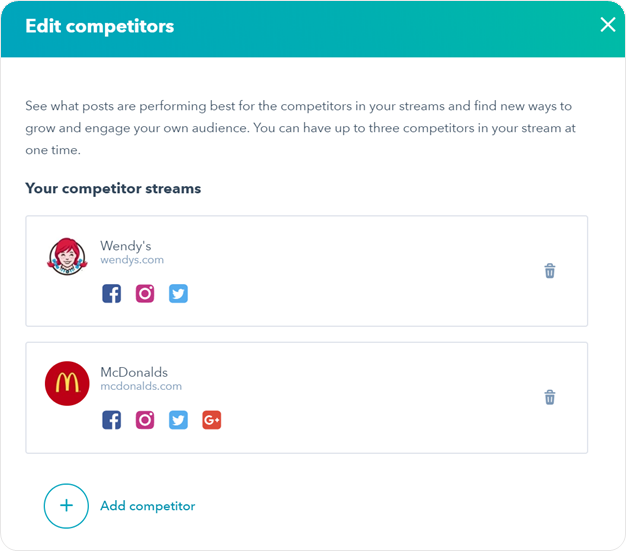Select the McDonalds golden arches logo
The width and height of the screenshot is (626, 551).
click(67, 383)
